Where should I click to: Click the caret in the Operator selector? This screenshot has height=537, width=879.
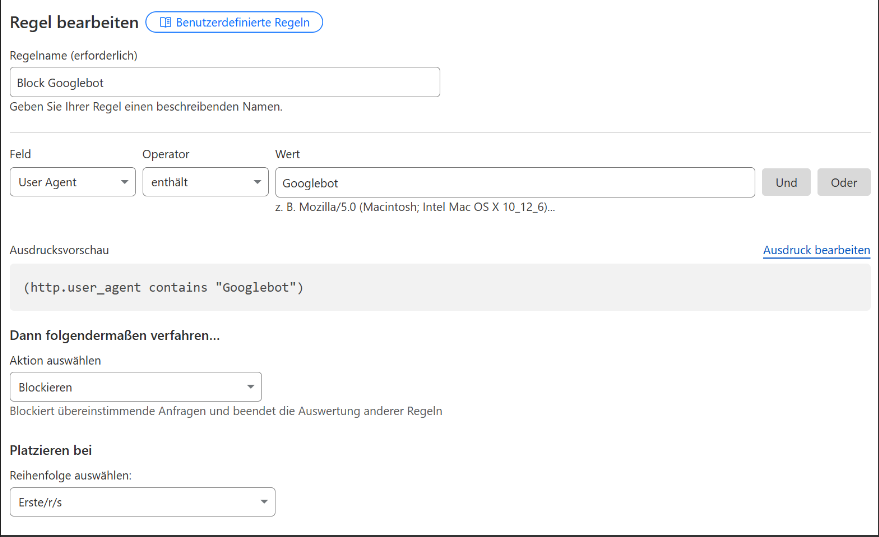(257, 182)
